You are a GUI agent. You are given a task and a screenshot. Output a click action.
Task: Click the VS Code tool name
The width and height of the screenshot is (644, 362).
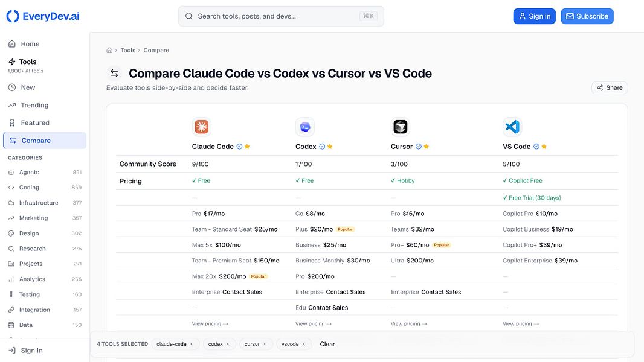517,147
